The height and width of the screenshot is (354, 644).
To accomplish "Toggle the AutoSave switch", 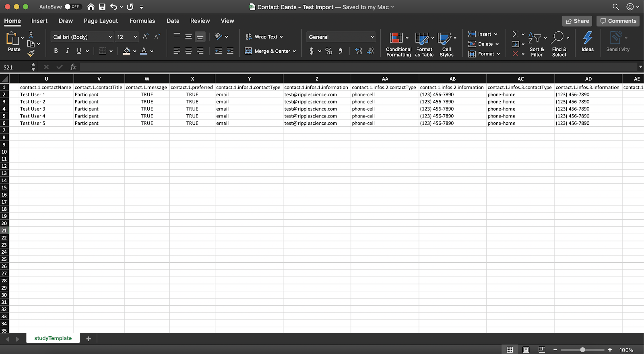I will pyautogui.click(x=73, y=7).
